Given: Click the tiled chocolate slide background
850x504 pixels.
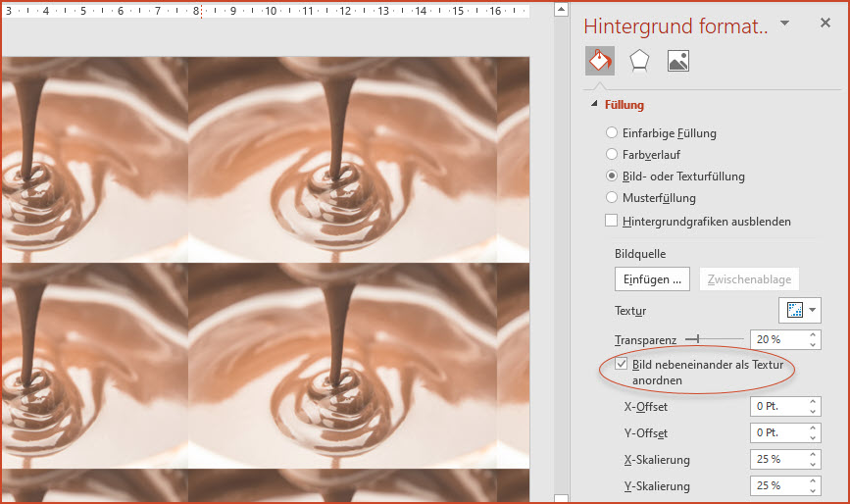Looking at the screenshot, I should (265, 279).
